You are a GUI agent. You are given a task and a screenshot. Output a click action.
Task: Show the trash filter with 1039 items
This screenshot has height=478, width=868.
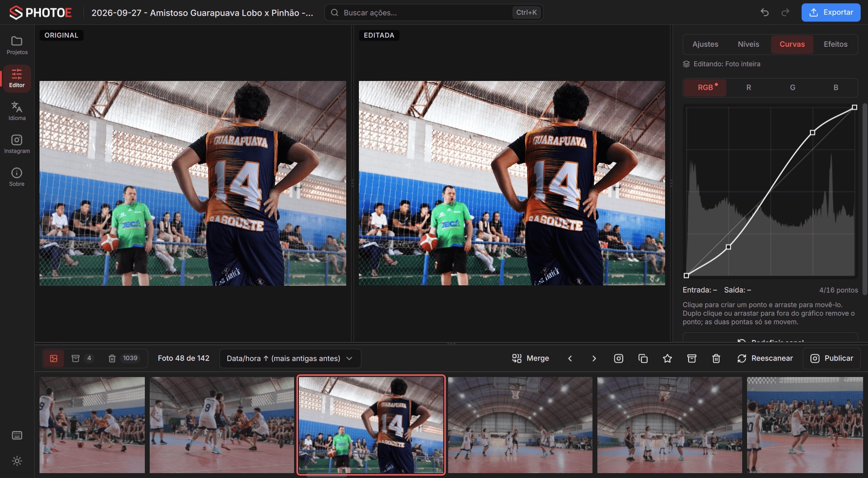coord(123,358)
